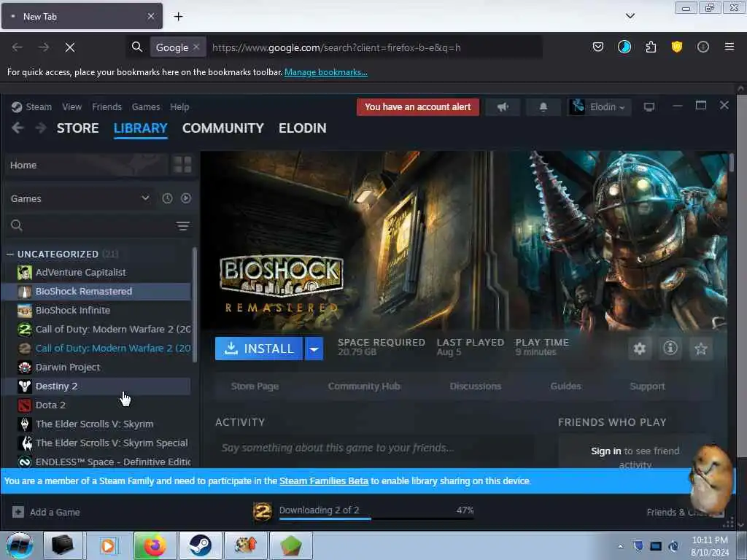The width and height of the screenshot is (747, 560).
Task: Click the INSTALL button for BioShock
Action: coord(259,349)
